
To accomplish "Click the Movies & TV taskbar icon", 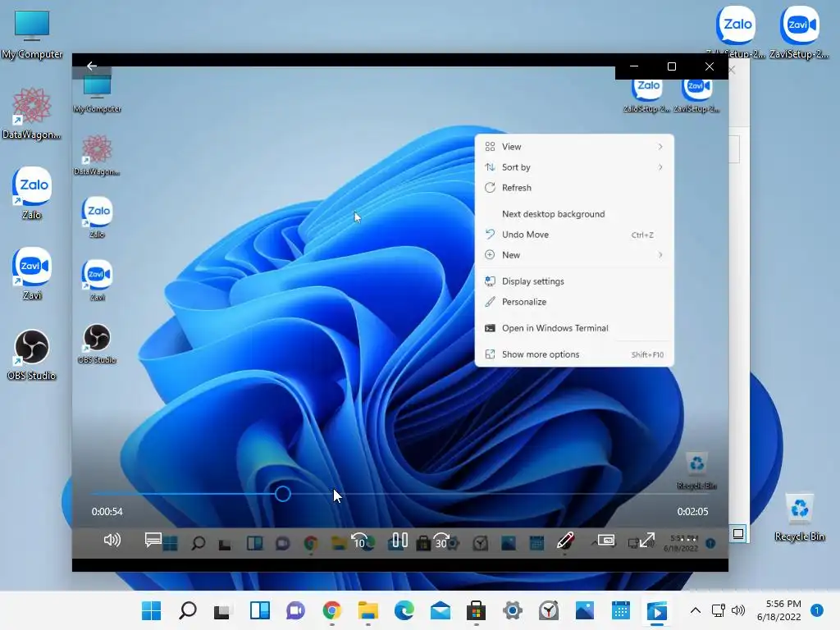I will pos(657,610).
